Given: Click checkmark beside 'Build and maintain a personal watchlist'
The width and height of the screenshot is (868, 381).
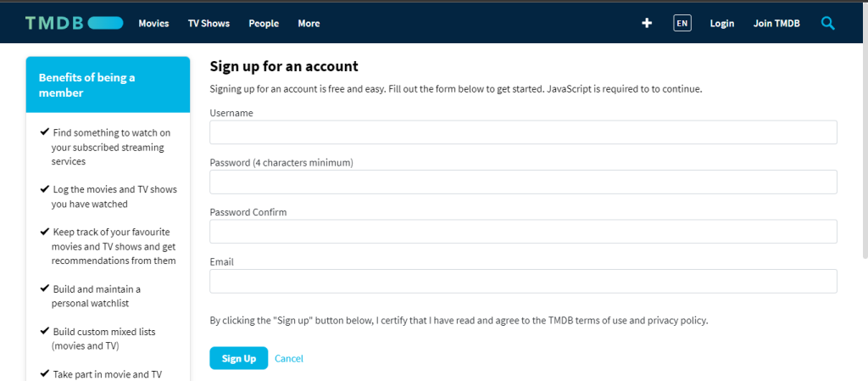Looking at the screenshot, I should 45,289.
